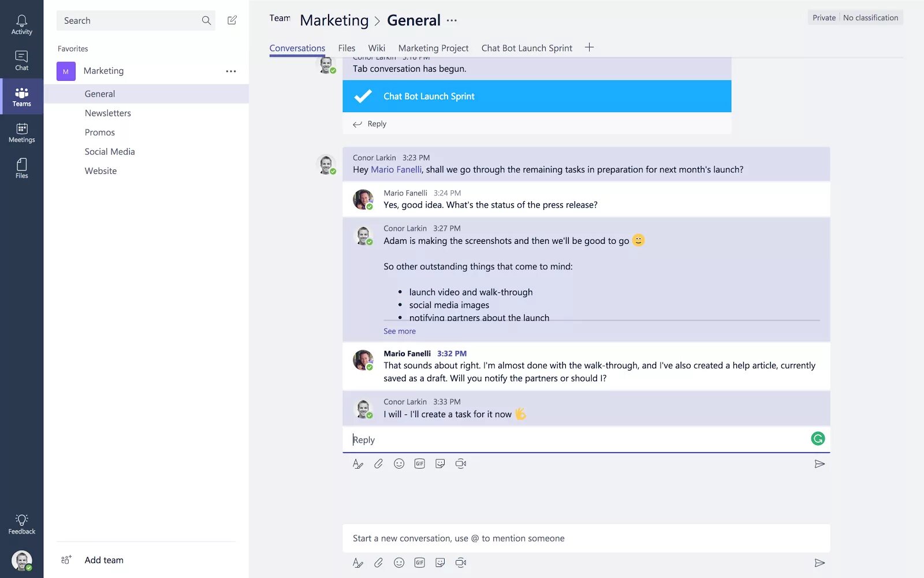924x578 pixels.
Task: Click the Private label
Action: [x=824, y=18]
